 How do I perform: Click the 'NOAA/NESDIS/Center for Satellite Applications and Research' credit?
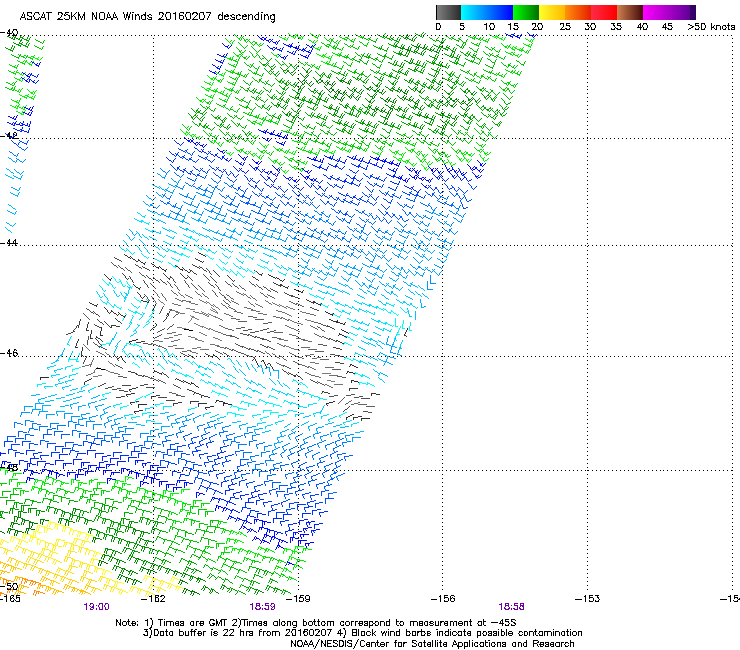point(432,644)
